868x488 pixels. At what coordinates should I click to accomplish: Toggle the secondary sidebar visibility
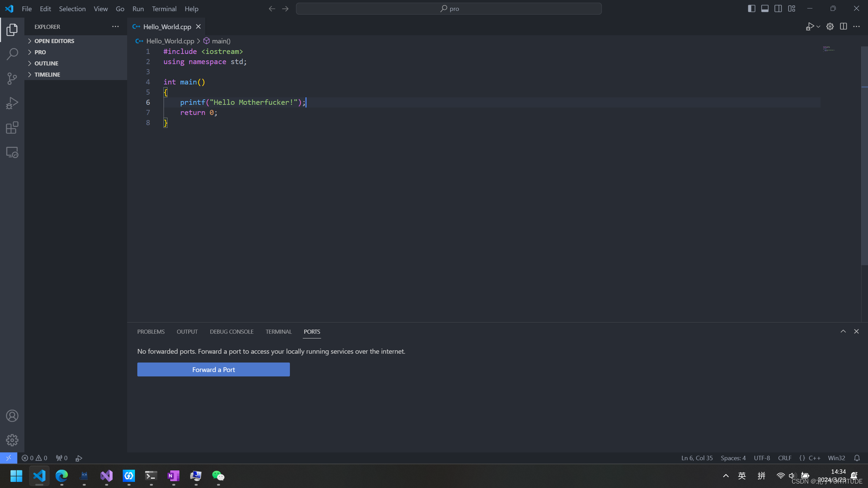click(x=778, y=8)
